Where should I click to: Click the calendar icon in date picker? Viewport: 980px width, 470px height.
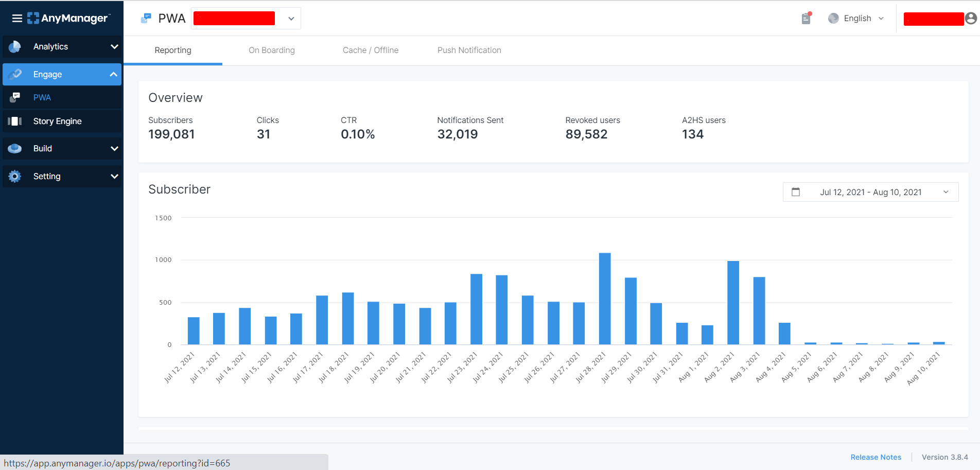coord(796,192)
